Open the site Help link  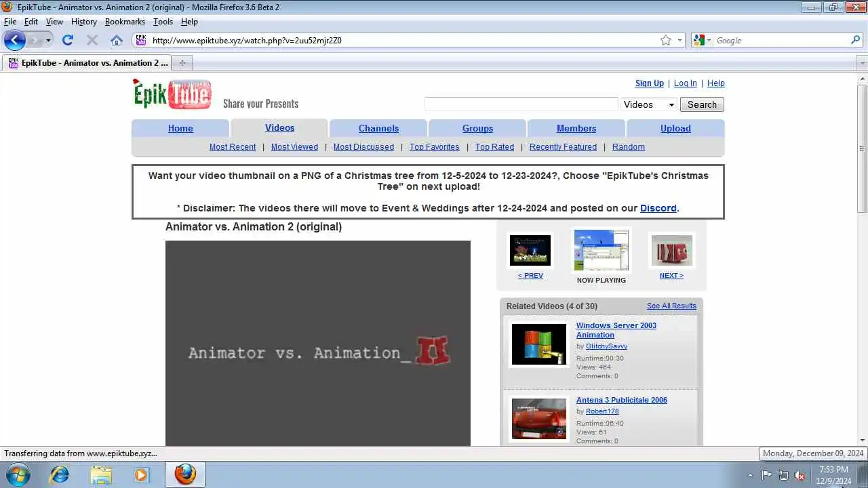tap(715, 83)
